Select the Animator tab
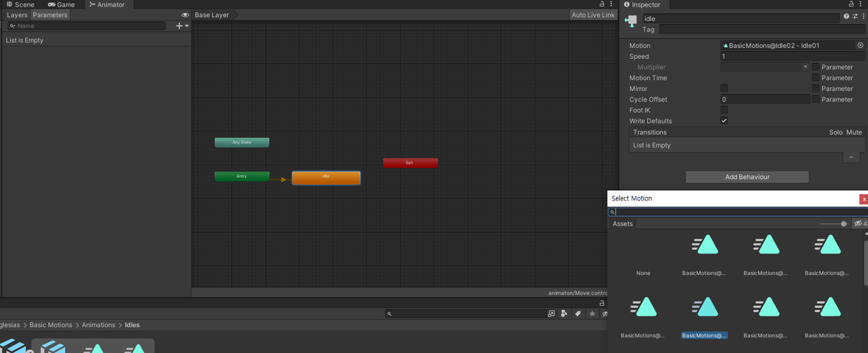Screen dimensions: 868x353 click(107, 5)
